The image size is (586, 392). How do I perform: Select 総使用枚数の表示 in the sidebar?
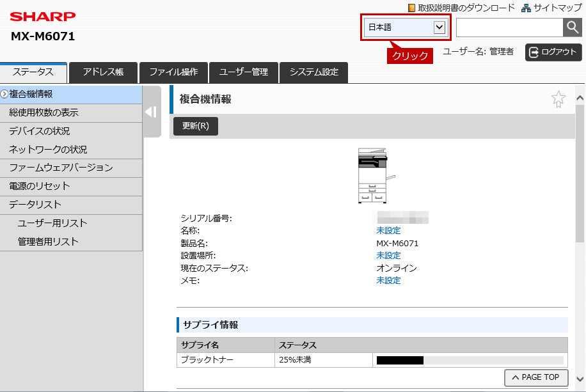(x=71, y=113)
